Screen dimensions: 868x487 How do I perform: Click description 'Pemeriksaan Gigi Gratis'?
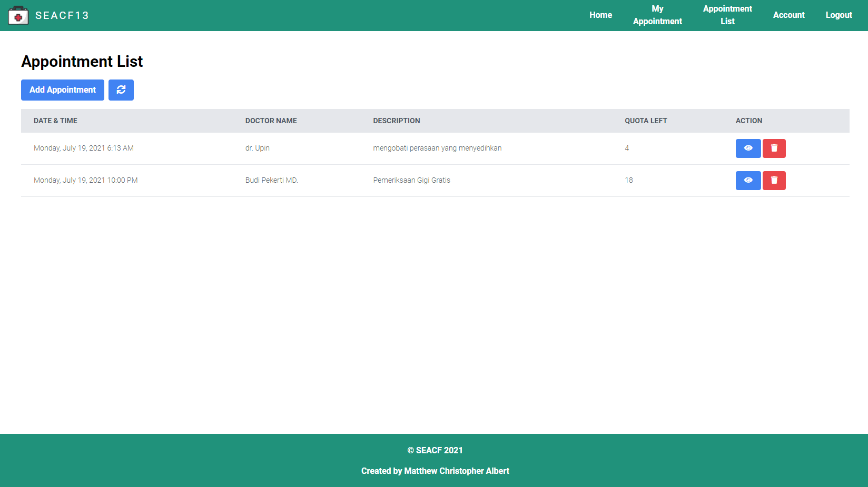[412, 180]
